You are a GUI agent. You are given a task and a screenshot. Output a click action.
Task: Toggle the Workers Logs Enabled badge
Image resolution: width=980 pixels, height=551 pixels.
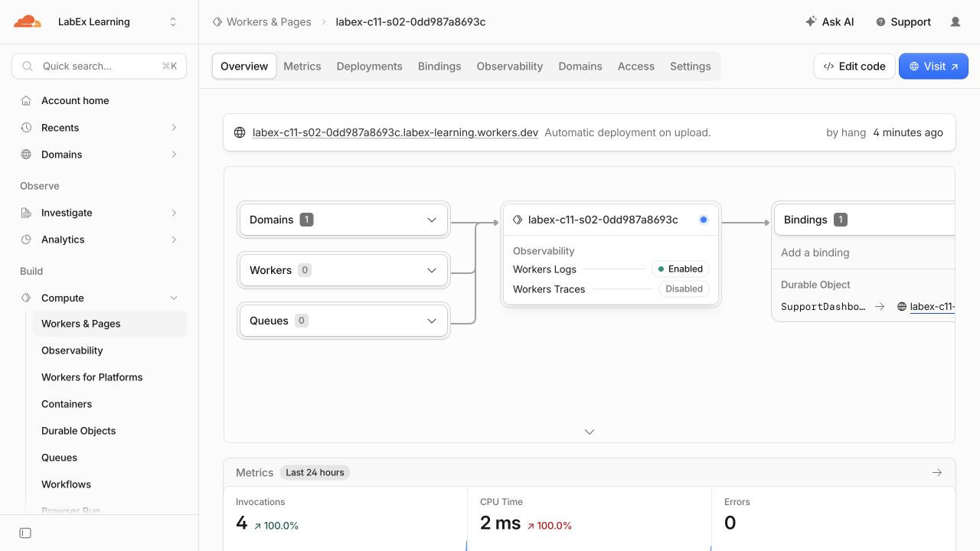click(681, 269)
